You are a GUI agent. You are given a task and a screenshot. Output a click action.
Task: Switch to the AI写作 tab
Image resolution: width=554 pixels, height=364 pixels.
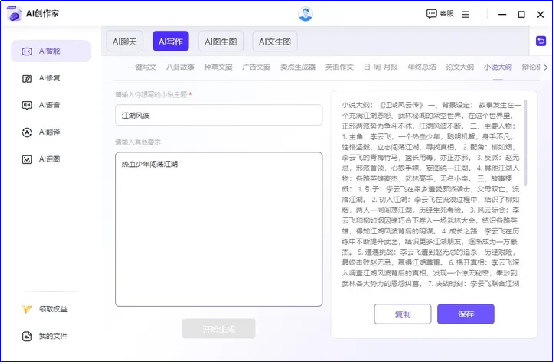[x=171, y=41]
